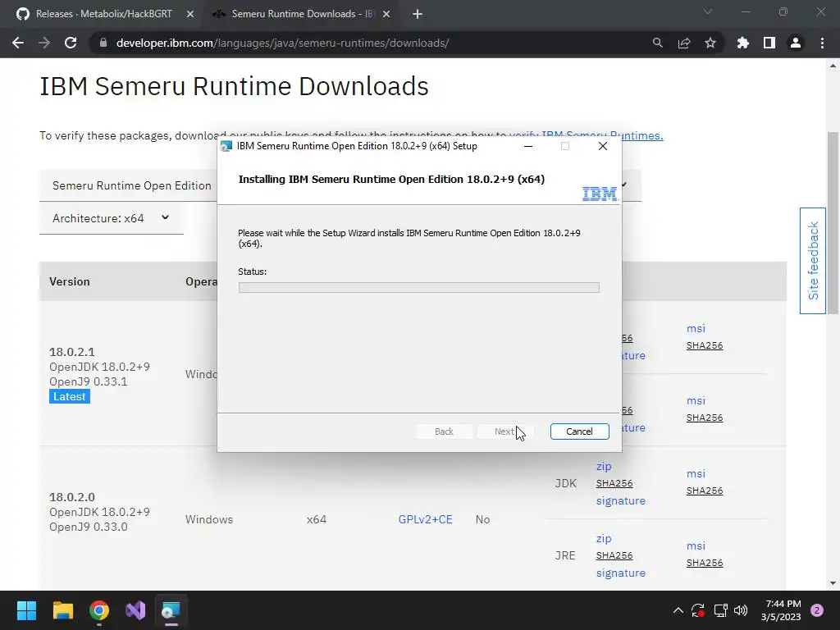The height and width of the screenshot is (630, 840).
Task: Open signature link for 18.0.2.0 JDK
Action: point(620,501)
